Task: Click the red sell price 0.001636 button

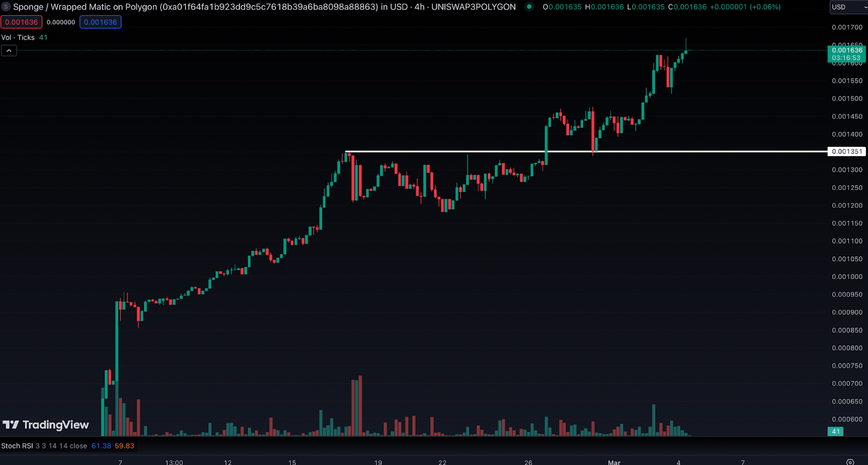Action: click(22, 22)
